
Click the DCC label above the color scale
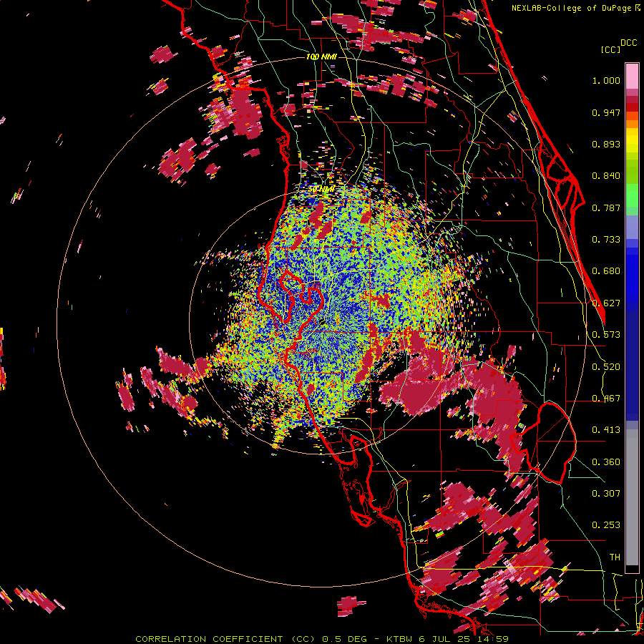(628, 43)
